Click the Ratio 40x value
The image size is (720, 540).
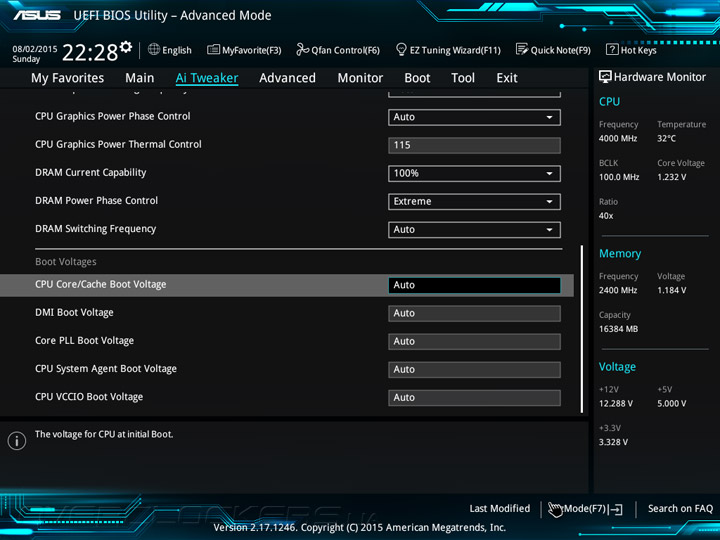(x=606, y=216)
